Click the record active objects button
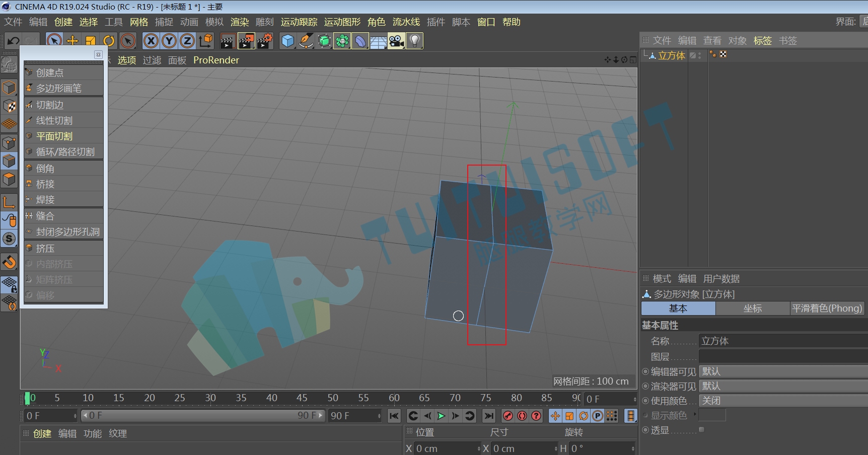 pyautogui.click(x=508, y=416)
